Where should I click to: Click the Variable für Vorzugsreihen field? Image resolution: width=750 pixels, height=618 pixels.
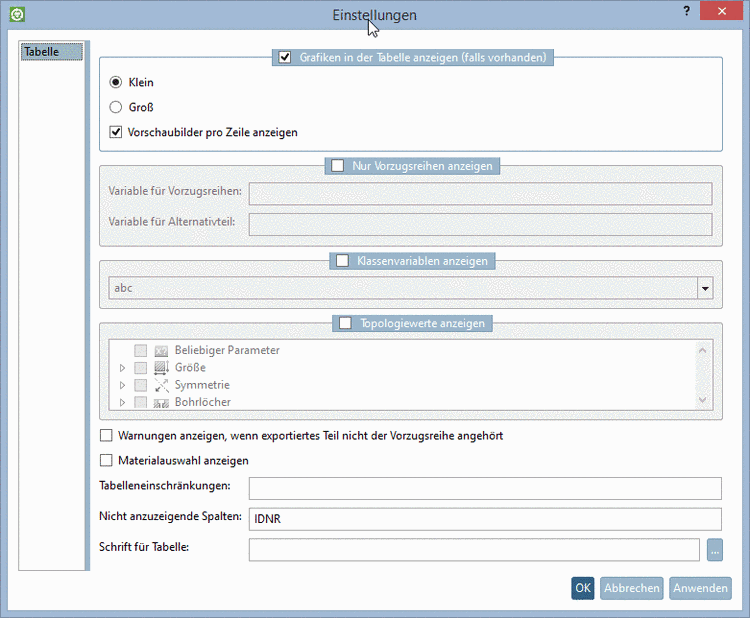(481, 194)
